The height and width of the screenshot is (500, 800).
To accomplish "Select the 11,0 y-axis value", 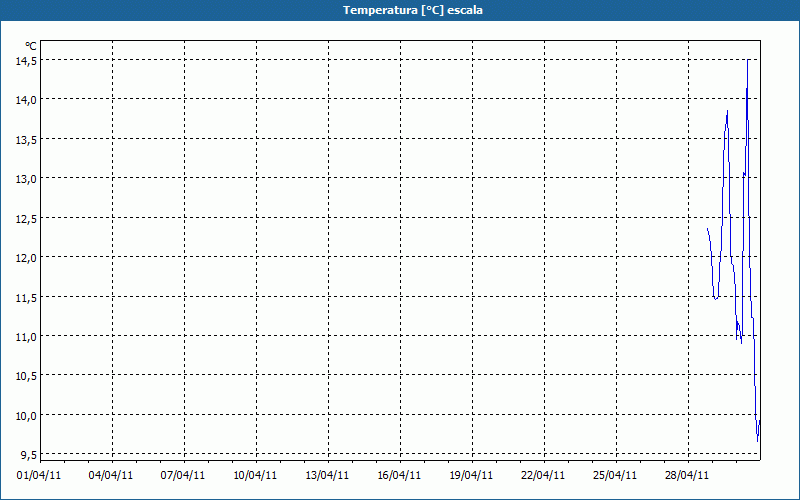I will click(x=26, y=337).
